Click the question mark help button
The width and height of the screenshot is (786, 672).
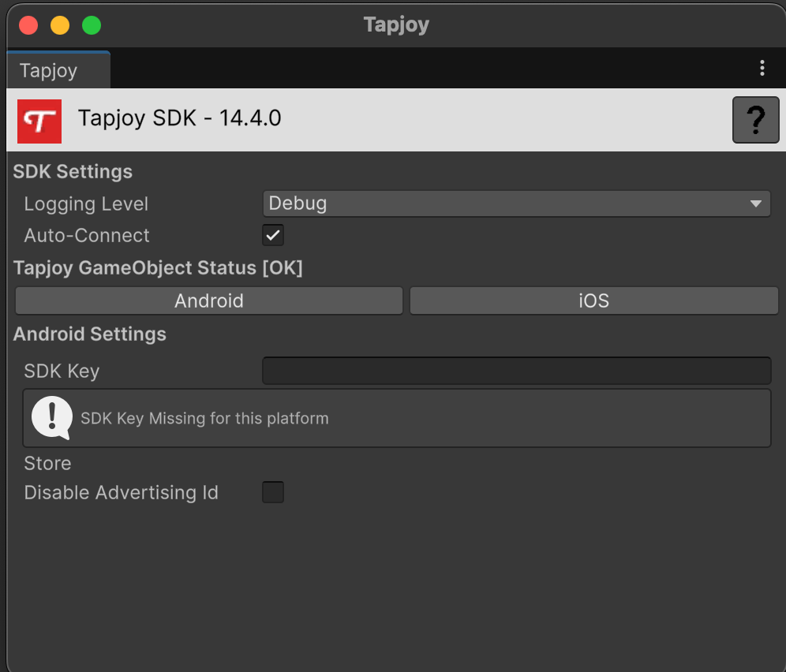point(755,120)
